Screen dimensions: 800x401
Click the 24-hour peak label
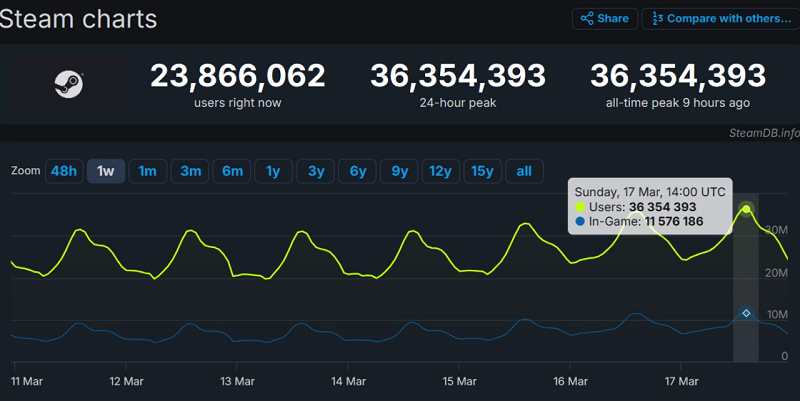[458, 103]
